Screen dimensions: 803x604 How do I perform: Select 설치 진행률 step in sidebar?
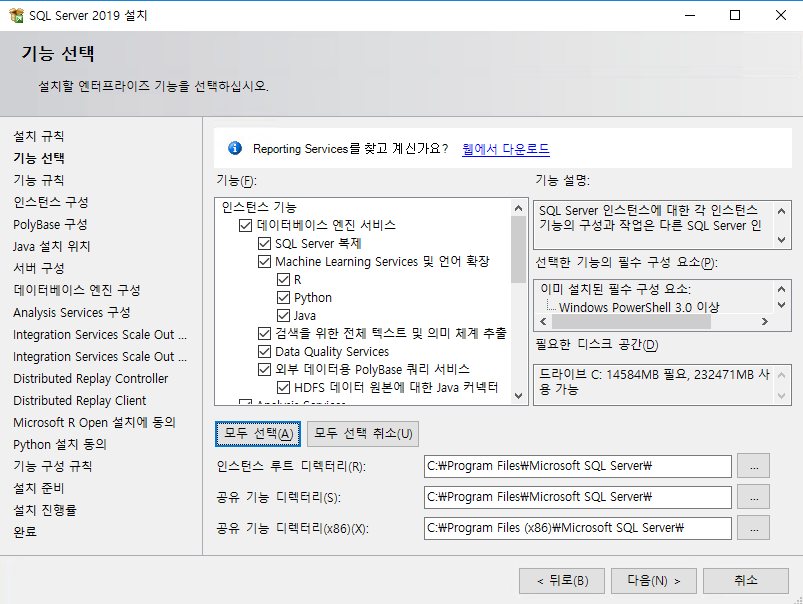click(x=45, y=511)
